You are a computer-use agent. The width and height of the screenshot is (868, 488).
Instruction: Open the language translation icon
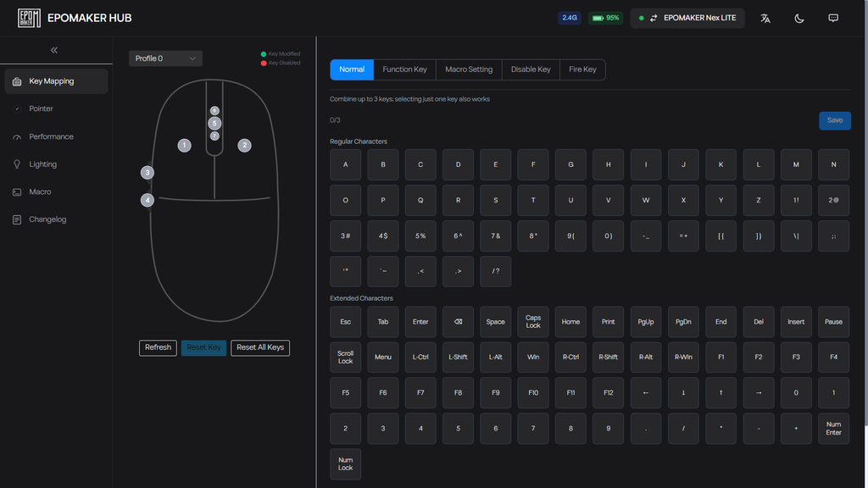click(765, 19)
